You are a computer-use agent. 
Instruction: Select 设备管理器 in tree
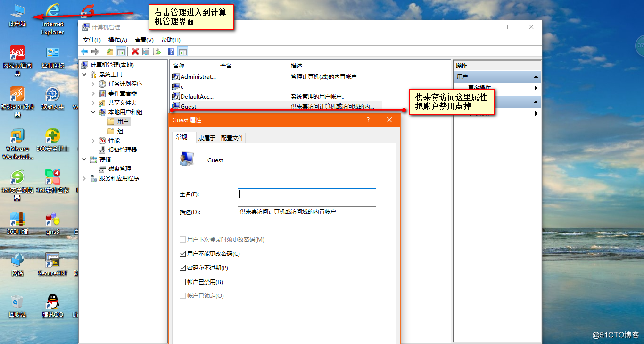pyautogui.click(x=118, y=150)
